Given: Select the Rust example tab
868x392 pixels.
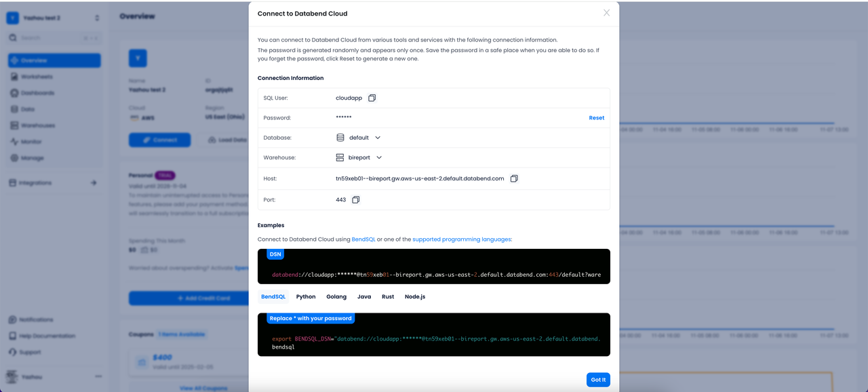Looking at the screenshot, I should tap(388, 296).
